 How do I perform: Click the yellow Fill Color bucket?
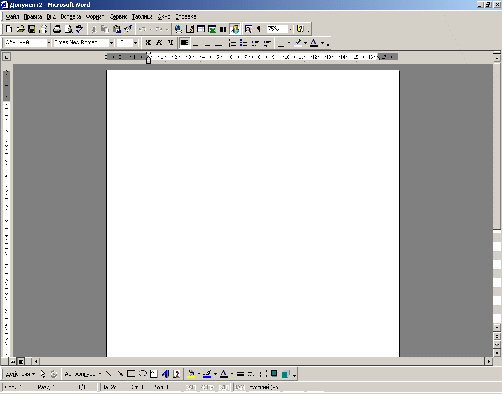(x=191, y=374)
